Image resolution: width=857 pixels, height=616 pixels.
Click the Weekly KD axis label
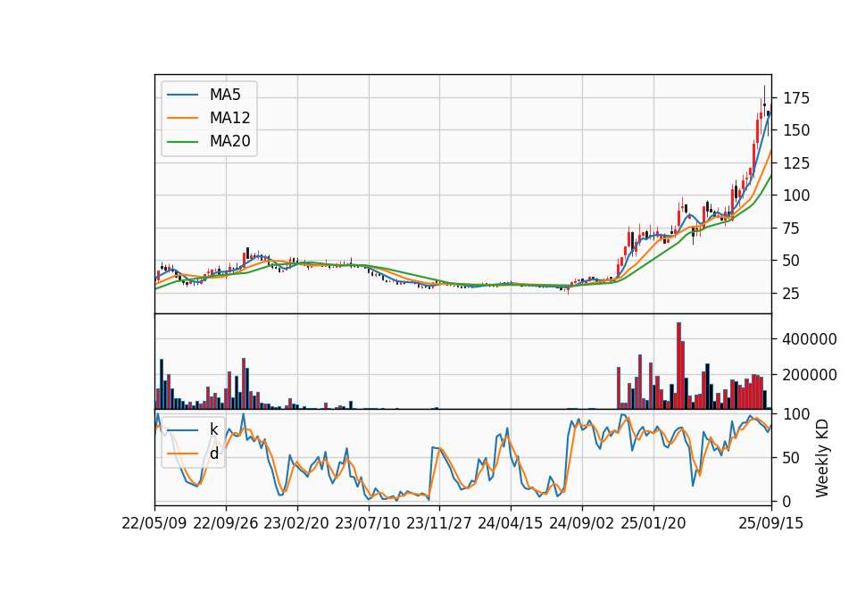(x=822, y=458)
